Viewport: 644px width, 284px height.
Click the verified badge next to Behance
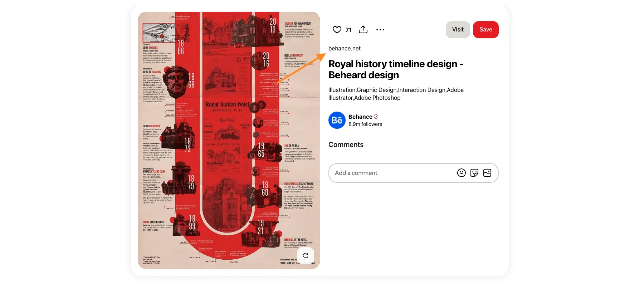pos(376,117)
